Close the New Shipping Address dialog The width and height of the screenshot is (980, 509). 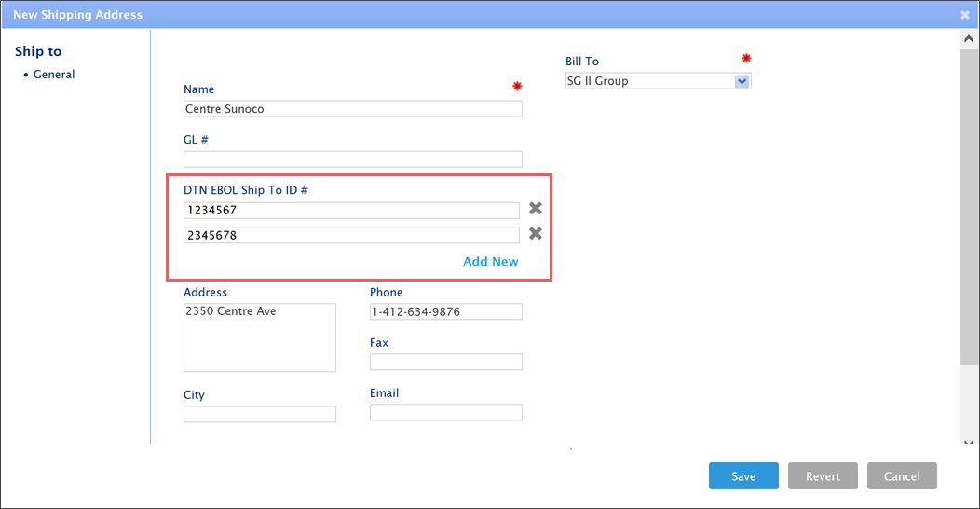point(965,15)
